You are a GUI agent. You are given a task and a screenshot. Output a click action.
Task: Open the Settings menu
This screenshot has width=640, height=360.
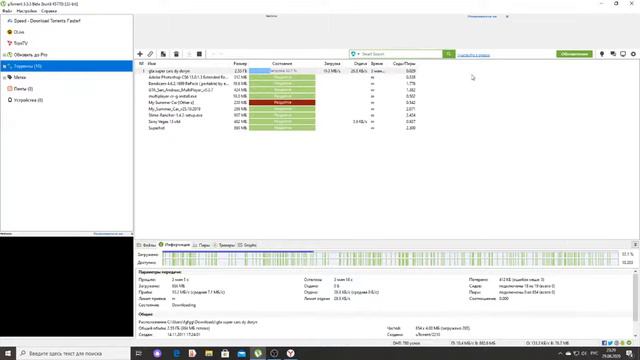[x=27, y=11]
